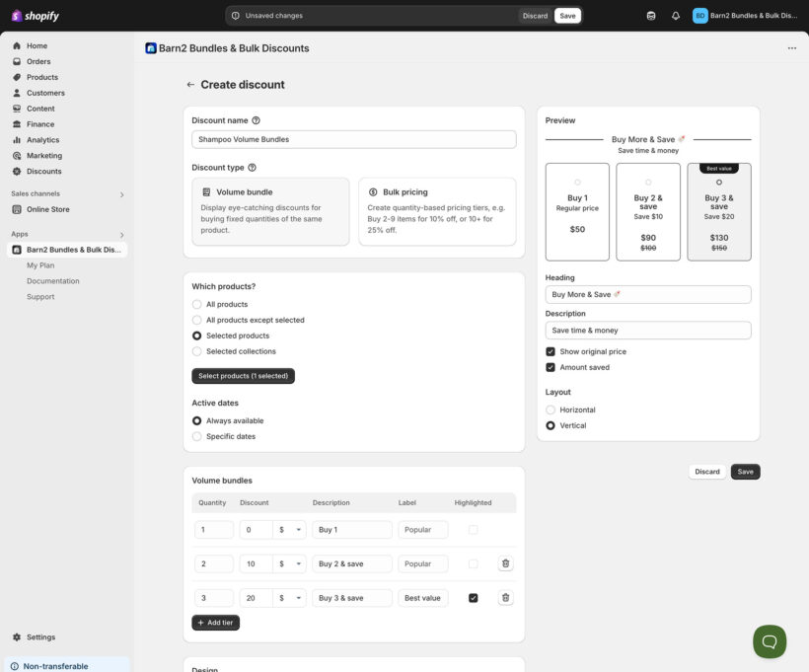Click the Select products button
Screen dimensions: 809x672
[243, 375]
